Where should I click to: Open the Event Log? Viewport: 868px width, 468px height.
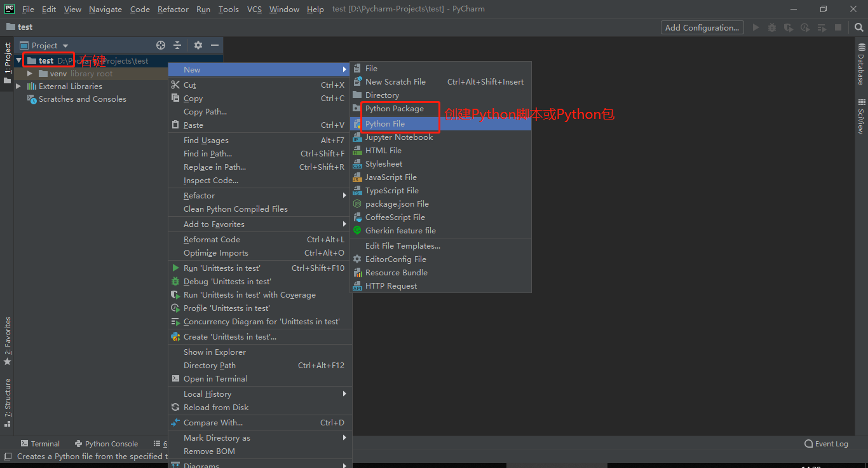pyautogui.click(x=826, y=444)
